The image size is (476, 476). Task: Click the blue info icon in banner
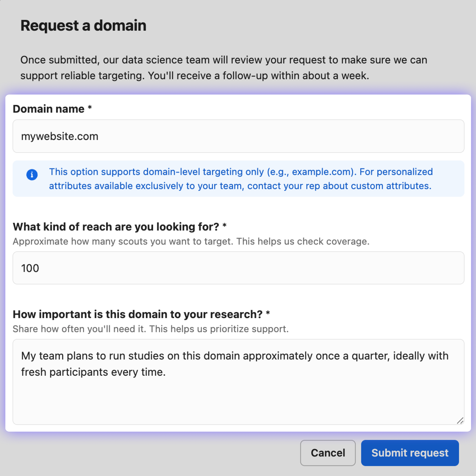32,175
